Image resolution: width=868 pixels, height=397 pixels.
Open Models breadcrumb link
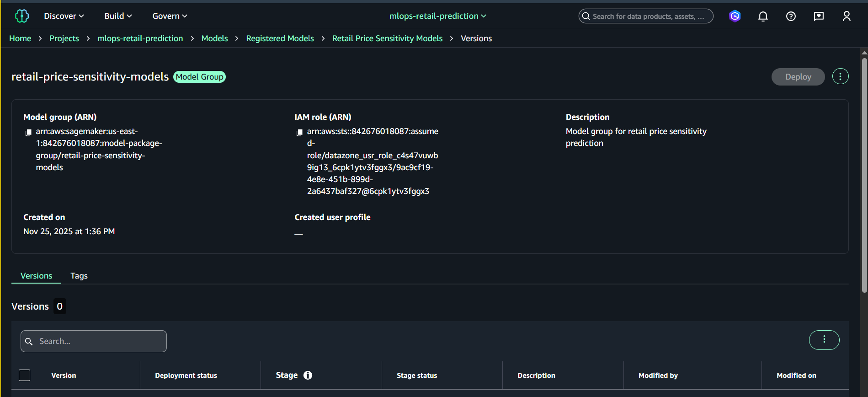point(214,38)
